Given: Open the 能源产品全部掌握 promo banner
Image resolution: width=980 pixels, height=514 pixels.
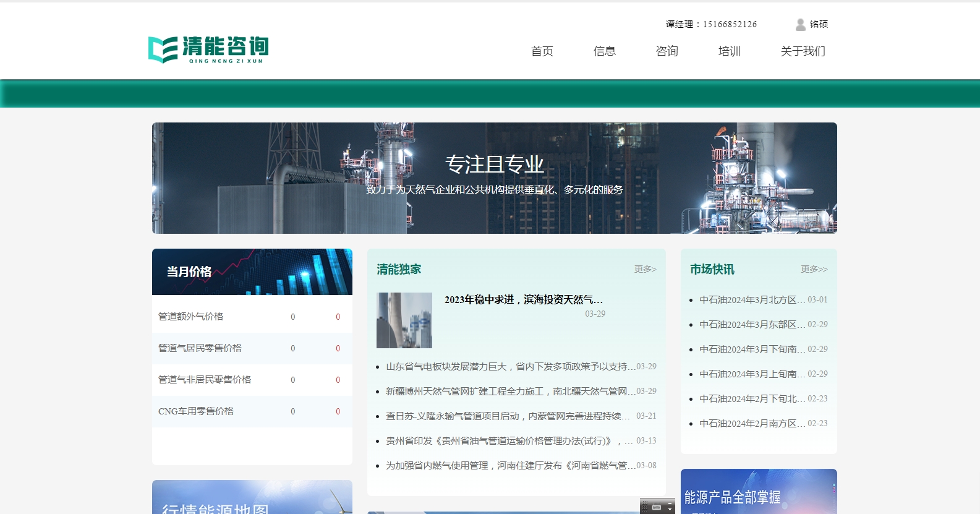Looking at the screenshot, I should pyautogui.click(x=758, y=493).
